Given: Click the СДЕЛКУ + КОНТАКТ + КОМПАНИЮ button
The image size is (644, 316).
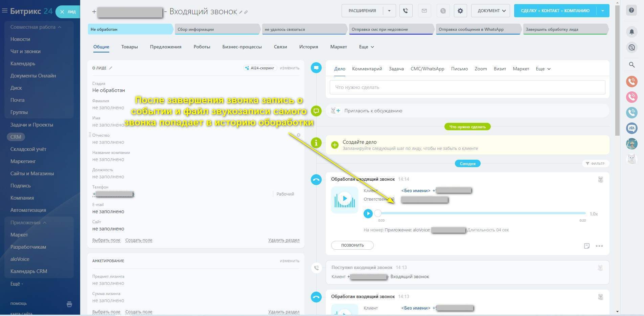Looking at the screenshot, I should click(555, 11).
